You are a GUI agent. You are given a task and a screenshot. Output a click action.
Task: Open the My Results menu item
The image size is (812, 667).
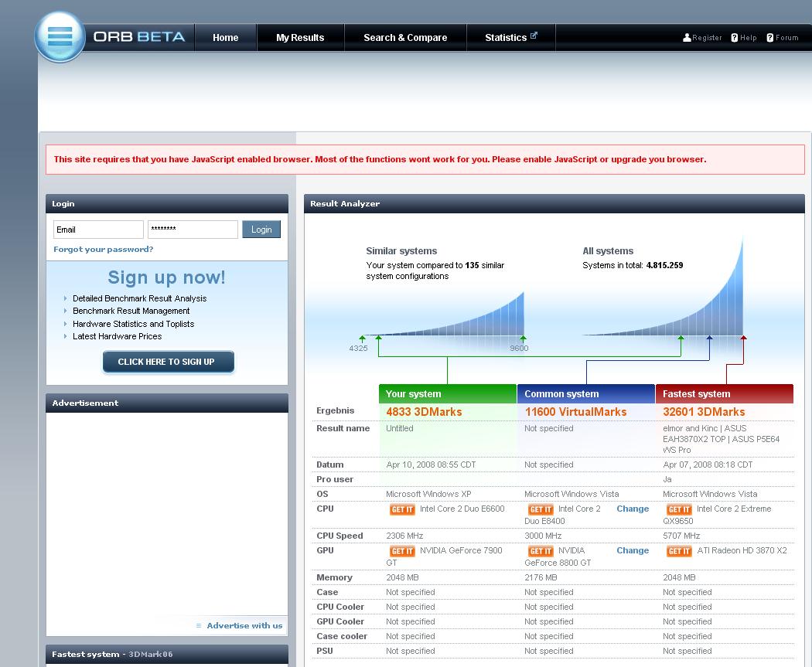(x=300, y=37)
